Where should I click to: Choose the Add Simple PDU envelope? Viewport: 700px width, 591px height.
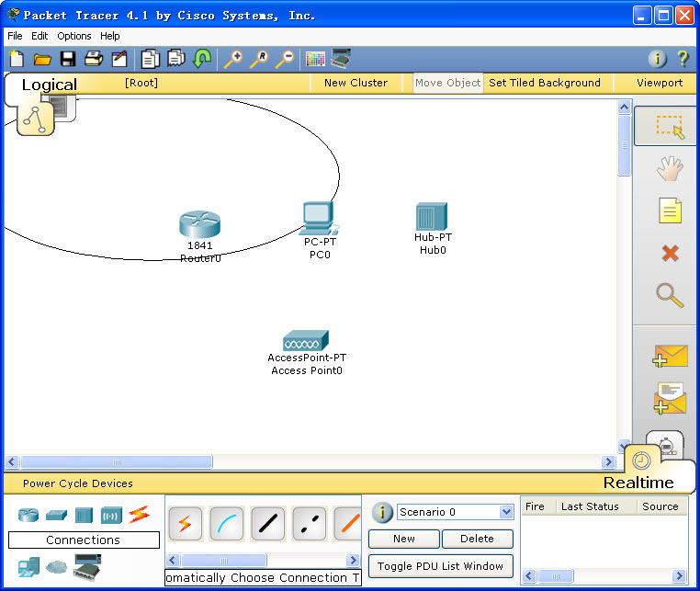[670, 356]
